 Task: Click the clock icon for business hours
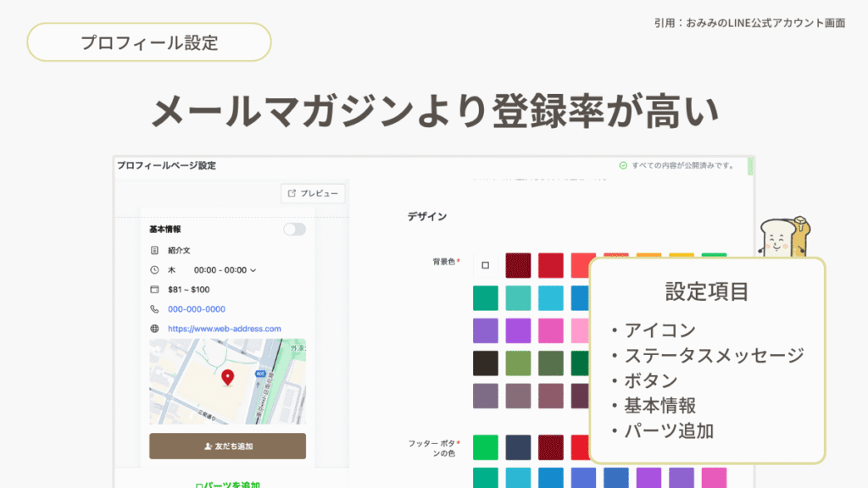pos(154,270)
